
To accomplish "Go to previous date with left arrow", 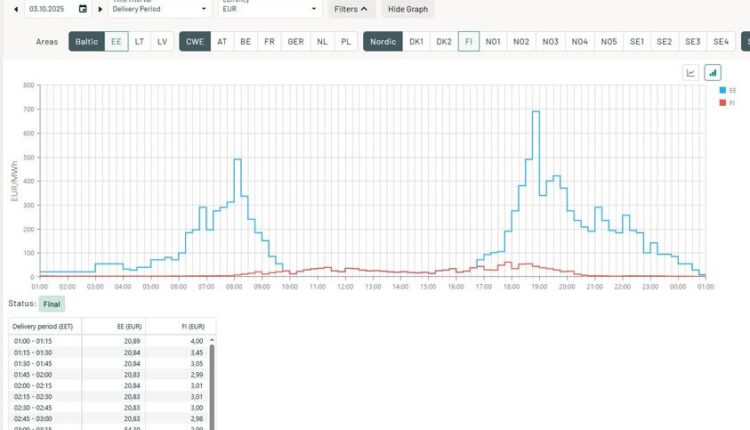I will coord(17,9).
